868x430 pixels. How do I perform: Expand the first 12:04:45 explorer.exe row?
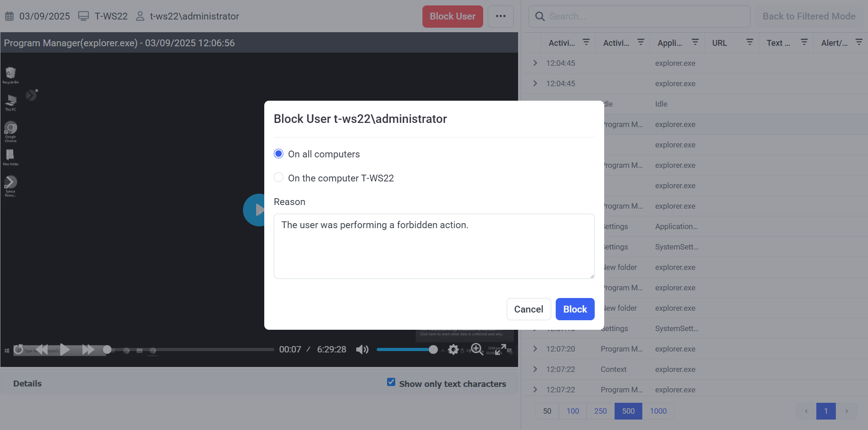click(535, 63)
